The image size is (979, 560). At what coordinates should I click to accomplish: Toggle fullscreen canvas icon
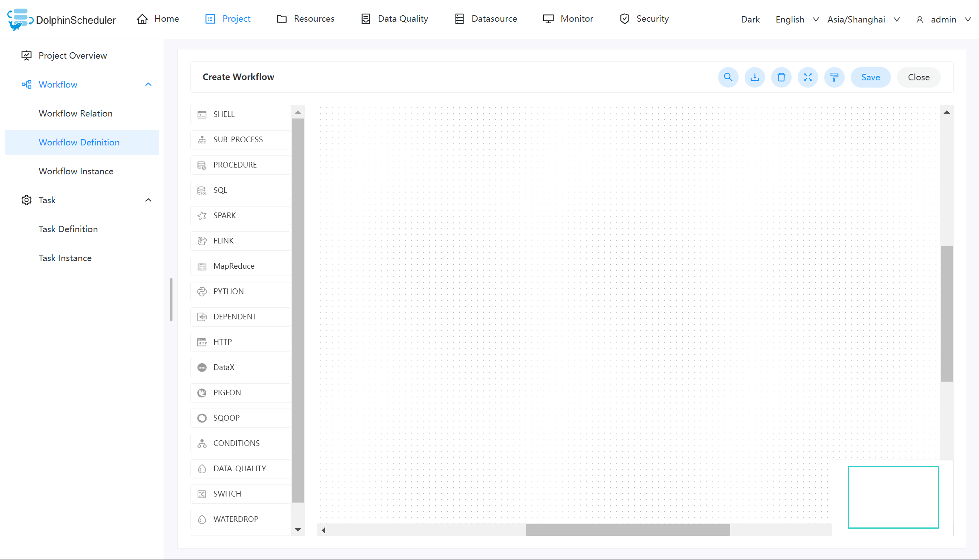[x=808, y=77]
